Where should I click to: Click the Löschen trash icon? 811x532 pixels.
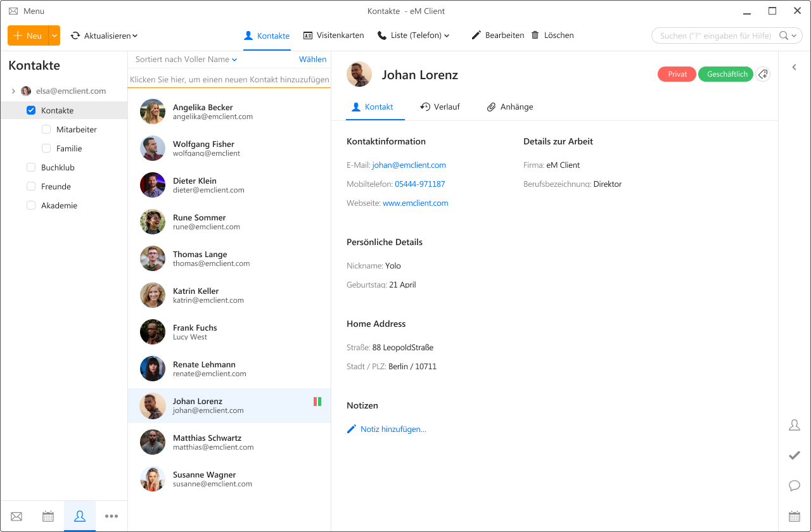[535, 35]
